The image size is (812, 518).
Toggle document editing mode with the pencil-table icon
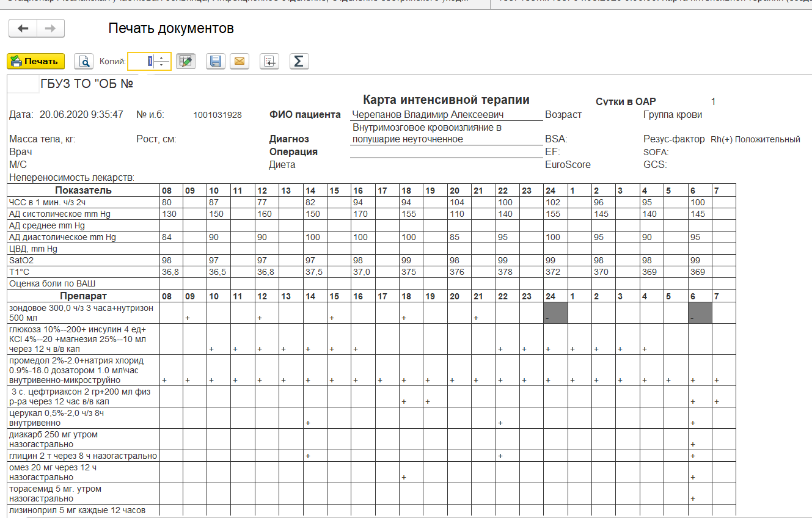click(185, 61)
